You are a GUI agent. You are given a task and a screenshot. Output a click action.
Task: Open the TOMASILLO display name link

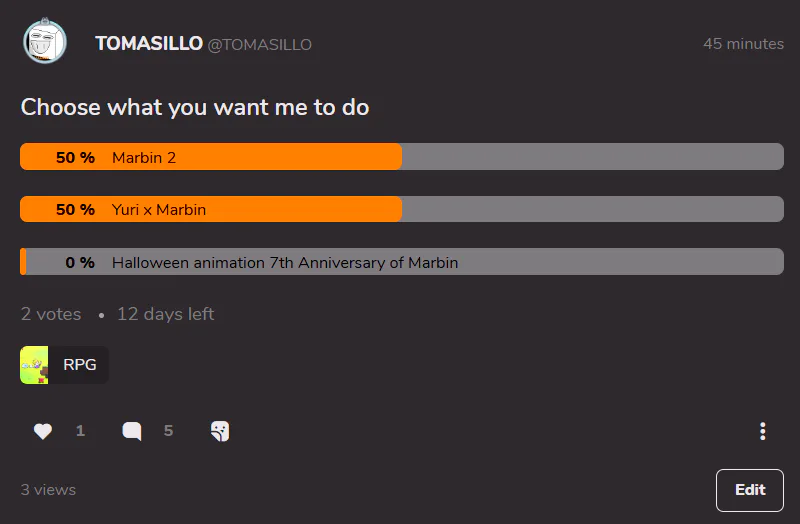coord(149,44)
